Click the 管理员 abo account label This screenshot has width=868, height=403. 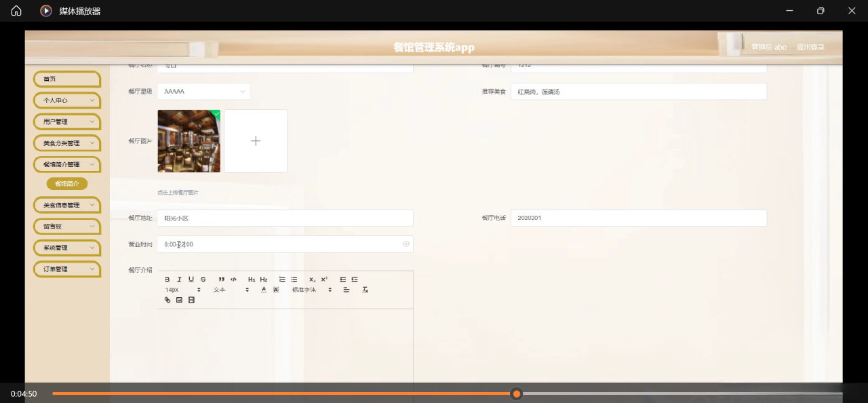769,47
